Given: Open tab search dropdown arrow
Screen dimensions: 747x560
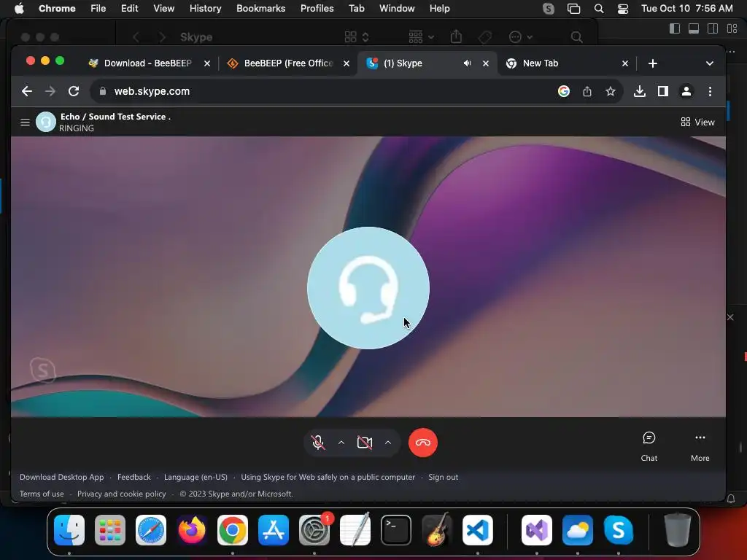Looking at the screenshot, I should (709, 63).
